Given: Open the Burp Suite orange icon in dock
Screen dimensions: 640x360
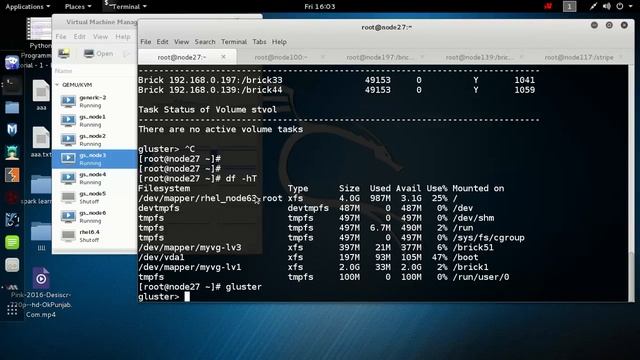Looking at the screenshot, I should pyautogui.click(x=12, y=175).
